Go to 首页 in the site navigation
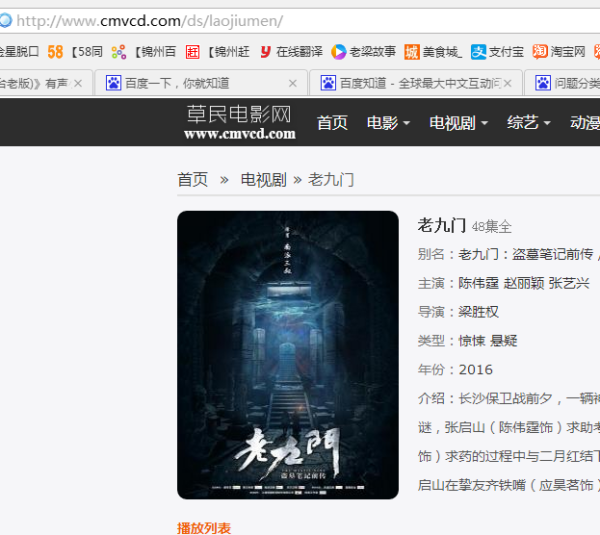 (x=332, y=123)
